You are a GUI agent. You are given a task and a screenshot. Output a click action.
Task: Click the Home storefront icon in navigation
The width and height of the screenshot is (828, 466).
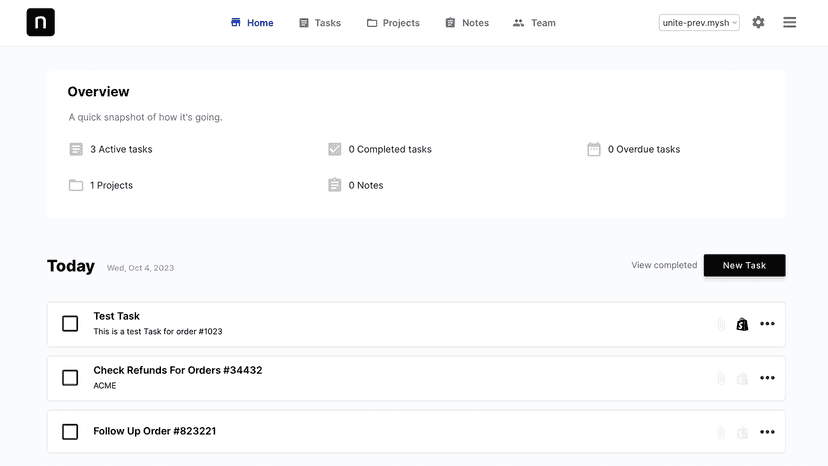pos(236,22)
